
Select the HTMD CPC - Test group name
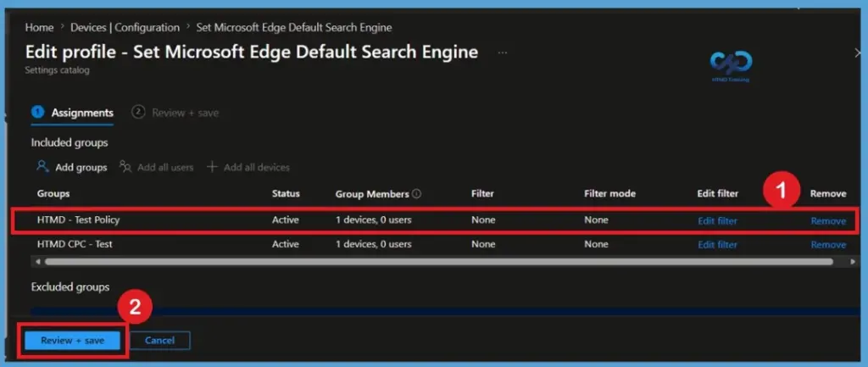(x=75, y=244)
